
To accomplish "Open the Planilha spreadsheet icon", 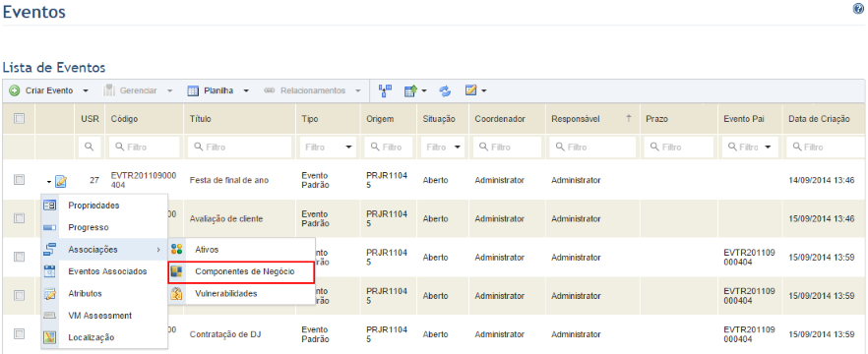I will [x=193, y=90].
